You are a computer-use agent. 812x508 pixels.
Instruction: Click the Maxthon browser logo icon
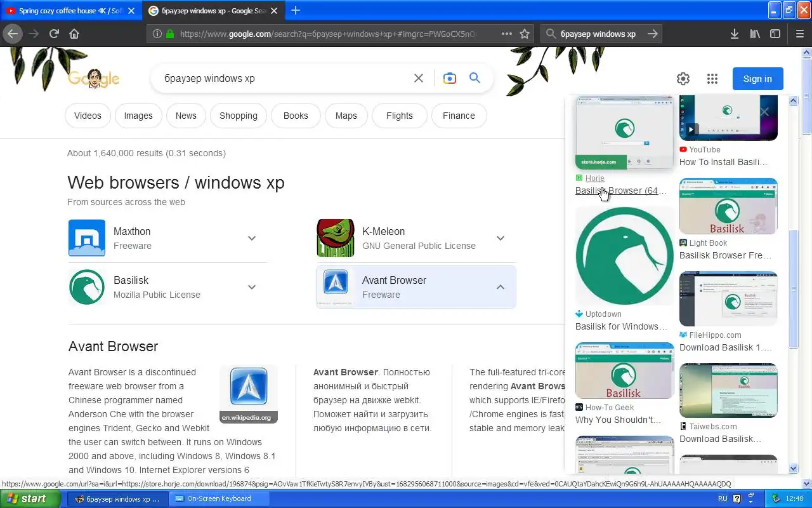click(x=87, y=237)
